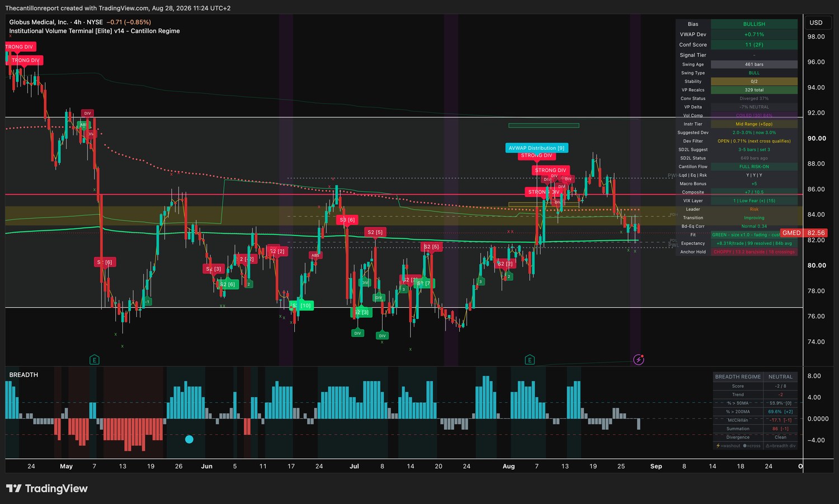Image resolution: width=839 pixels, height=504 pixels.
Task: Click the -7% NEUTRAL VP Delta value
Action: coord(754,107)
